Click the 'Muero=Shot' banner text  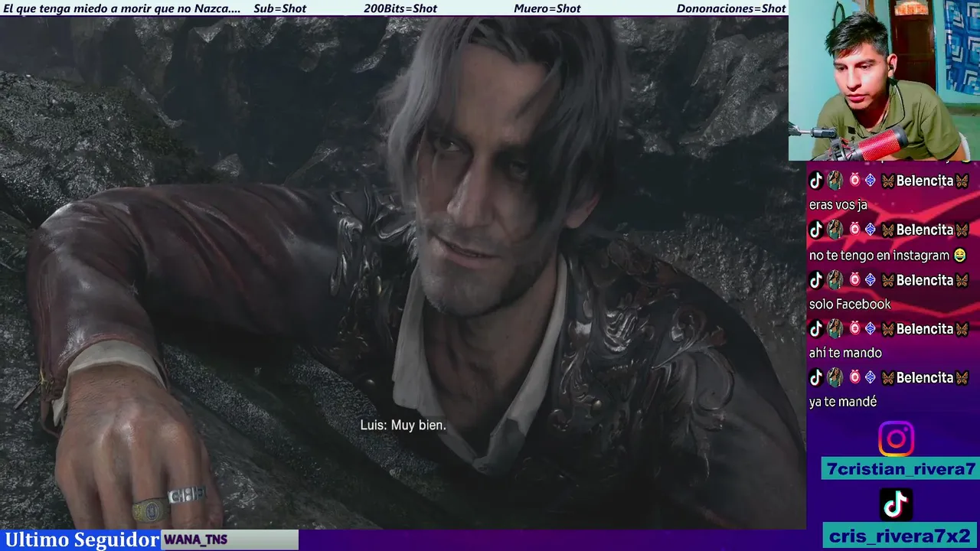547,8
